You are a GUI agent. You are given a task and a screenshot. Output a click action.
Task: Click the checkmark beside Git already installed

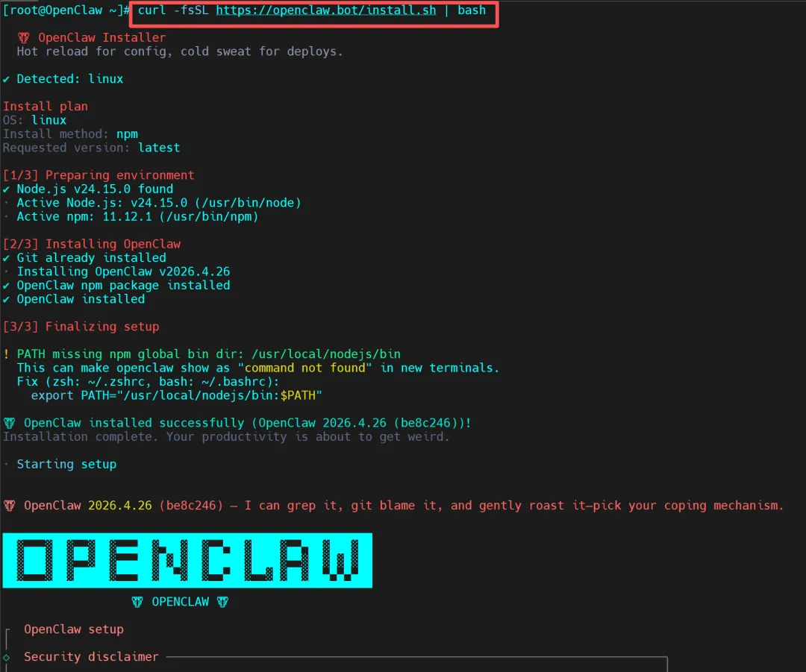6,258
